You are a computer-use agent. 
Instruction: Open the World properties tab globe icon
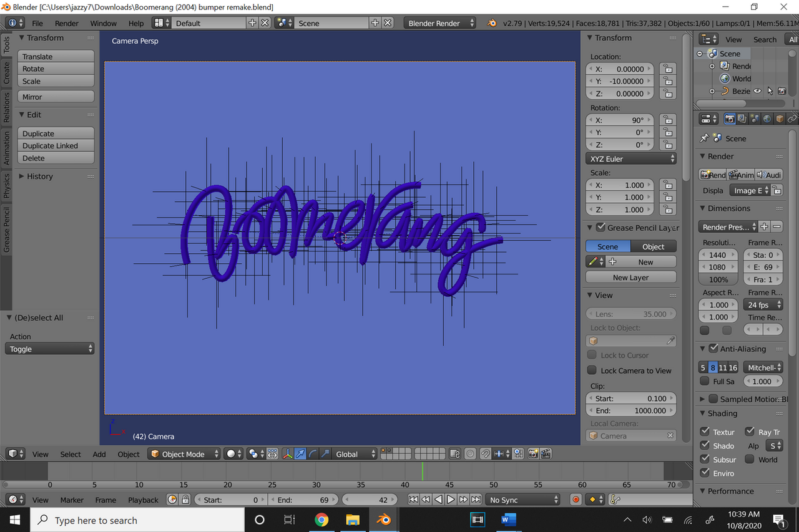[767, 118]
